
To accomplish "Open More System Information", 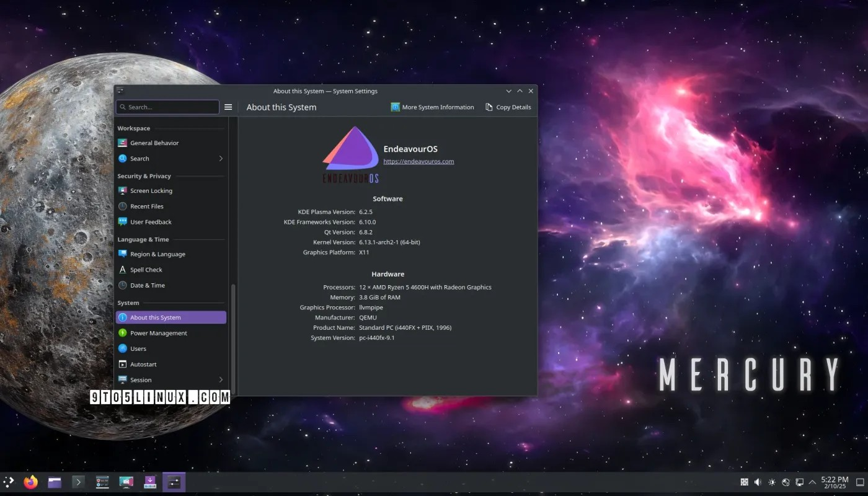I will [x=432, y=107].
